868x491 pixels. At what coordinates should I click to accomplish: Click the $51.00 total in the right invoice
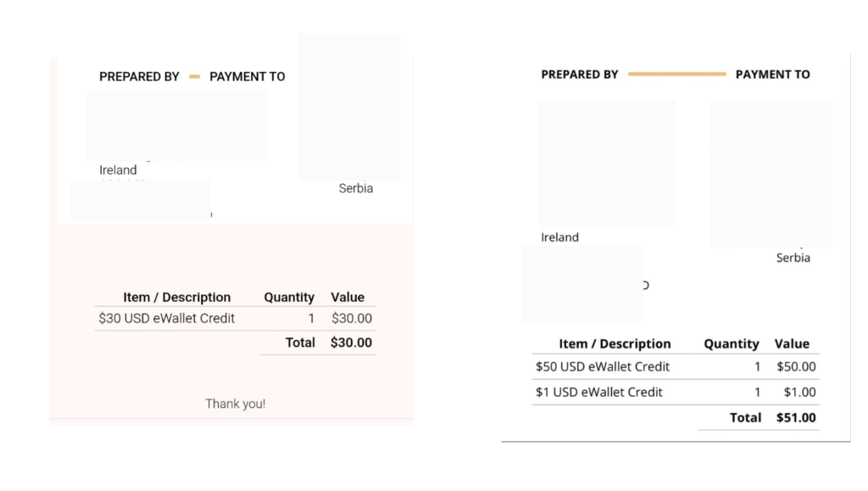pyautogui.click(x=796, y=418)
